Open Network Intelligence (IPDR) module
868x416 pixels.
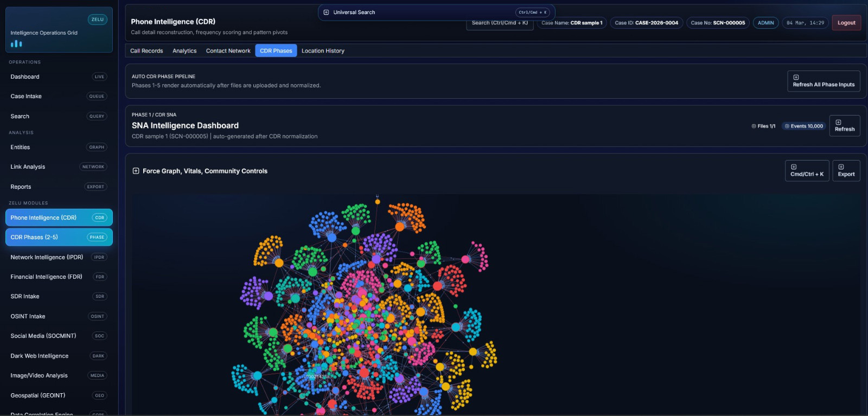59,258
